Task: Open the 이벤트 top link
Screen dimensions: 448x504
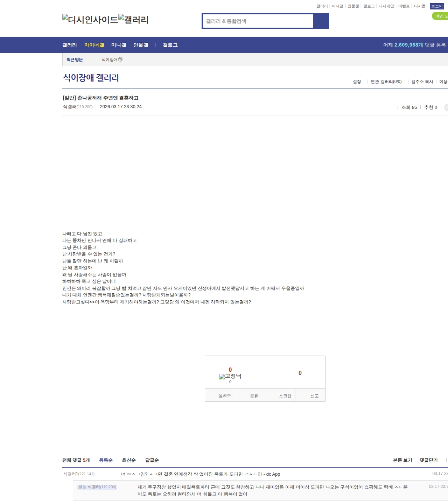Action: click(404, 6)
